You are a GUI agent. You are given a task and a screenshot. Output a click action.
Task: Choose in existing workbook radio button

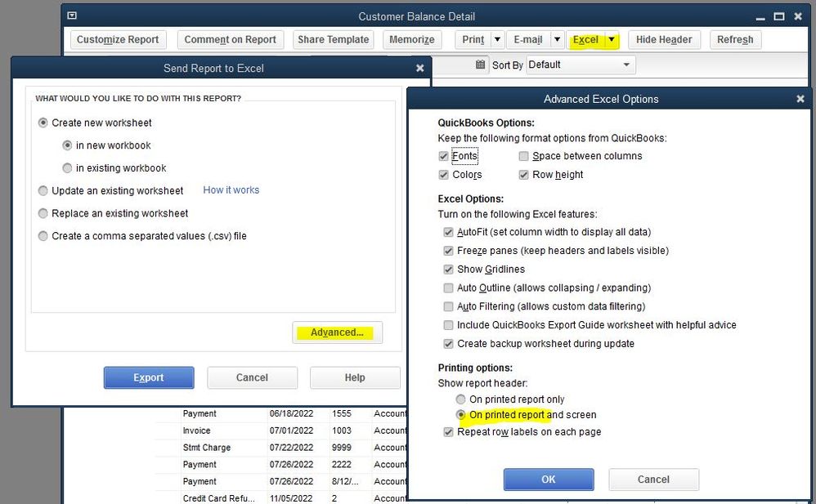[x=67, y=168]
